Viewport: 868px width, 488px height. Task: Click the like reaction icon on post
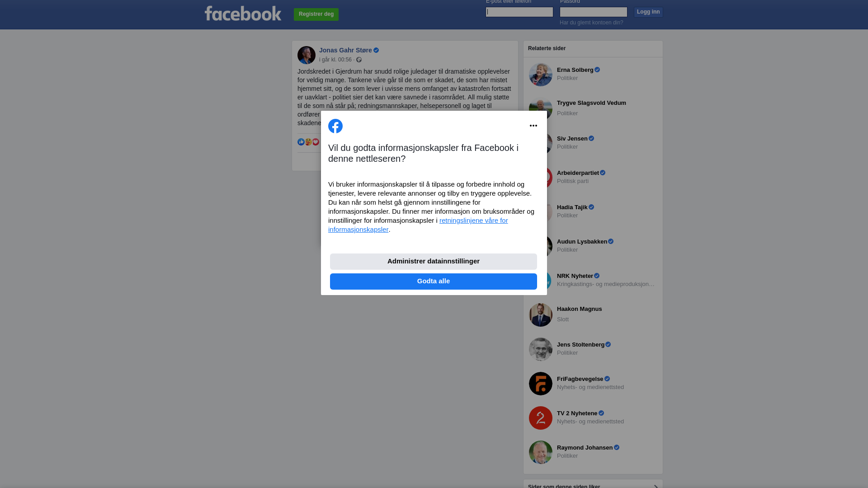point(301,142)
